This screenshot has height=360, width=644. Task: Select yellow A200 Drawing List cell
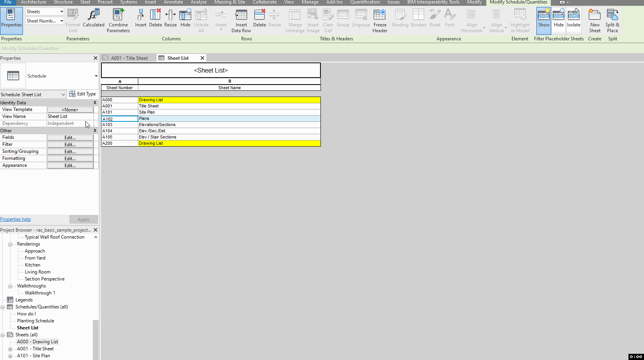pyautogui.click(x=229, y=143)
